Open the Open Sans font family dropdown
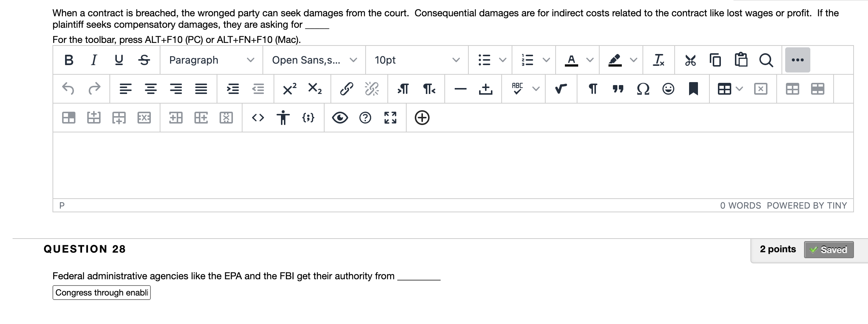This screenshot has width=868, height=324. click(314, 60)
